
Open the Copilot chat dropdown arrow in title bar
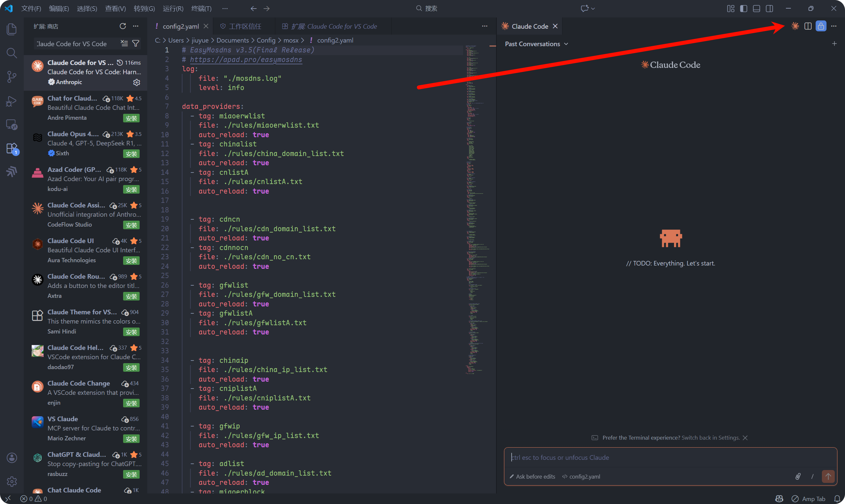(x=593, y=9)
